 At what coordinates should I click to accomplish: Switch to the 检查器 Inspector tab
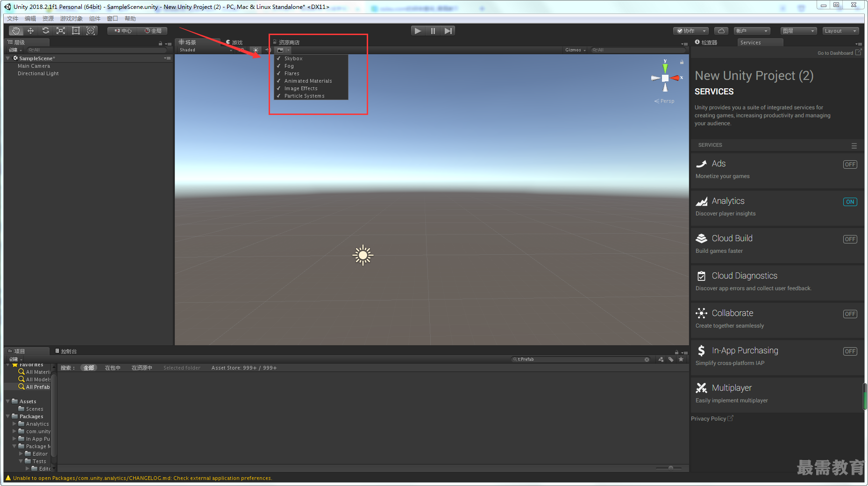[706, 43]
